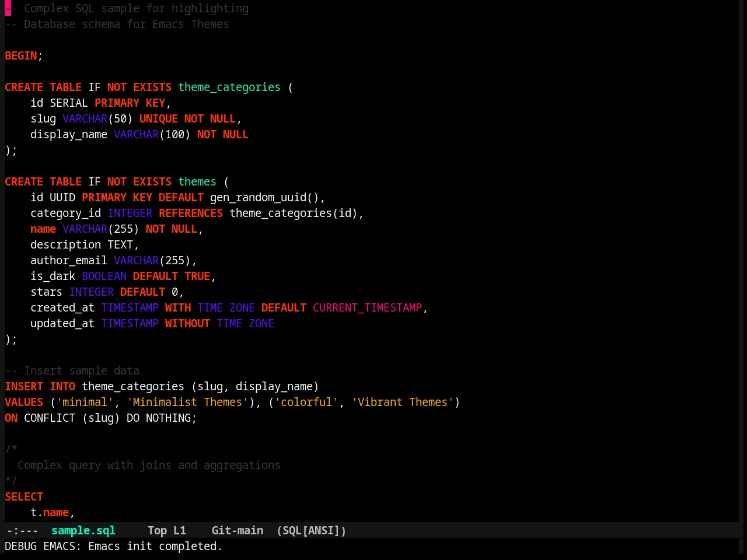
Task: Click the Top position indicator in mode line
Action: click(157, 530)
